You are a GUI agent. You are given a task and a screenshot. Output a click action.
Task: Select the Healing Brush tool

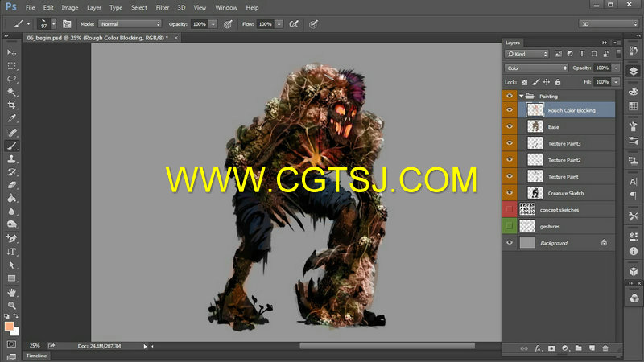tap(11, 132)
